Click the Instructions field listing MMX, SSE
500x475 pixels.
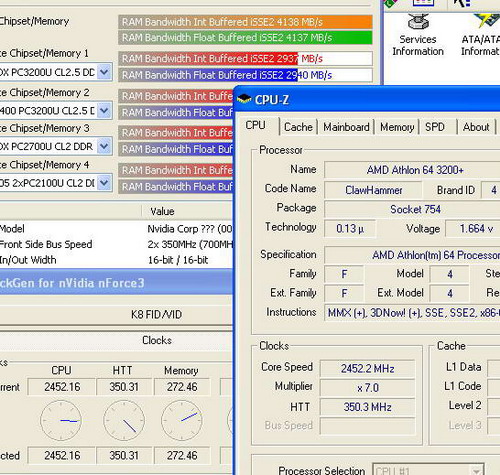(412, 313)
